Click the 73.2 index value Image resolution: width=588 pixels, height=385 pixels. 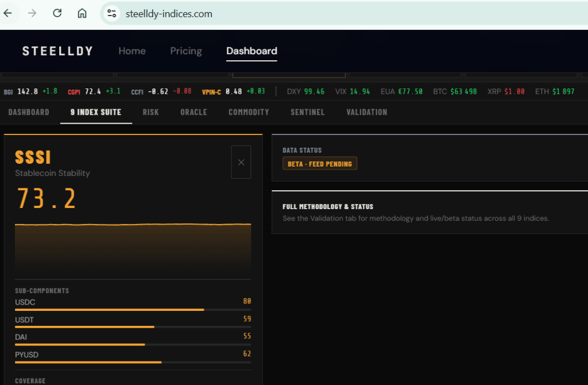coord(47,198)
